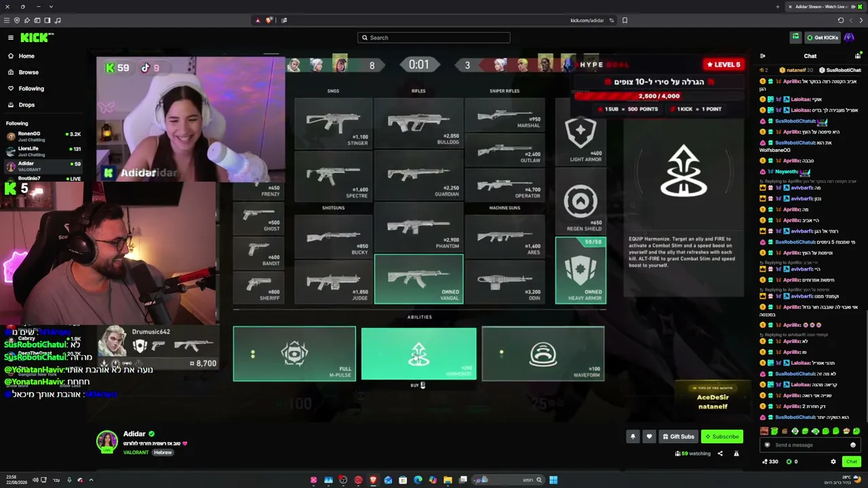868x488 pixels.
Task: Open the purple profile avatar menu
Action: (x=850, y=38)
